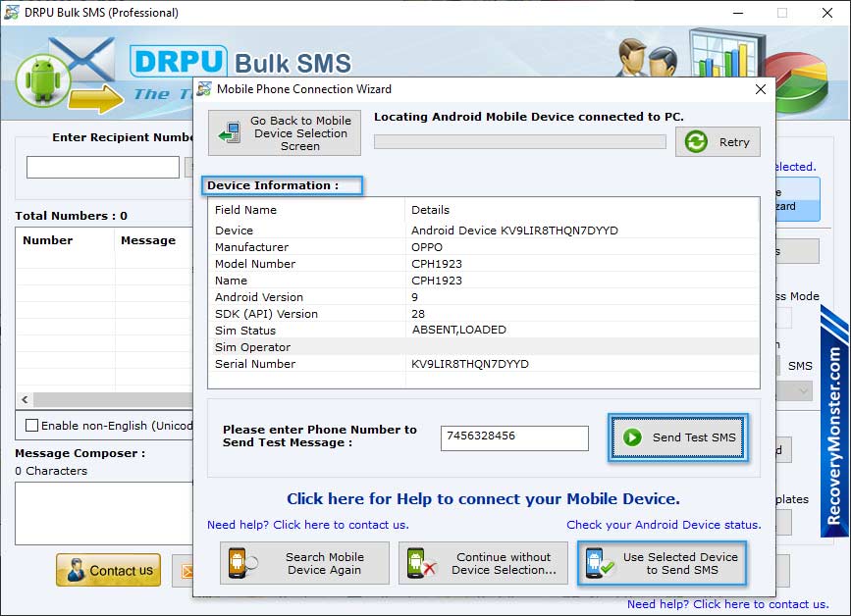
Task: Click the wizard dialog title bar icon
Action: pyautogui.click(x=204, y=89)
